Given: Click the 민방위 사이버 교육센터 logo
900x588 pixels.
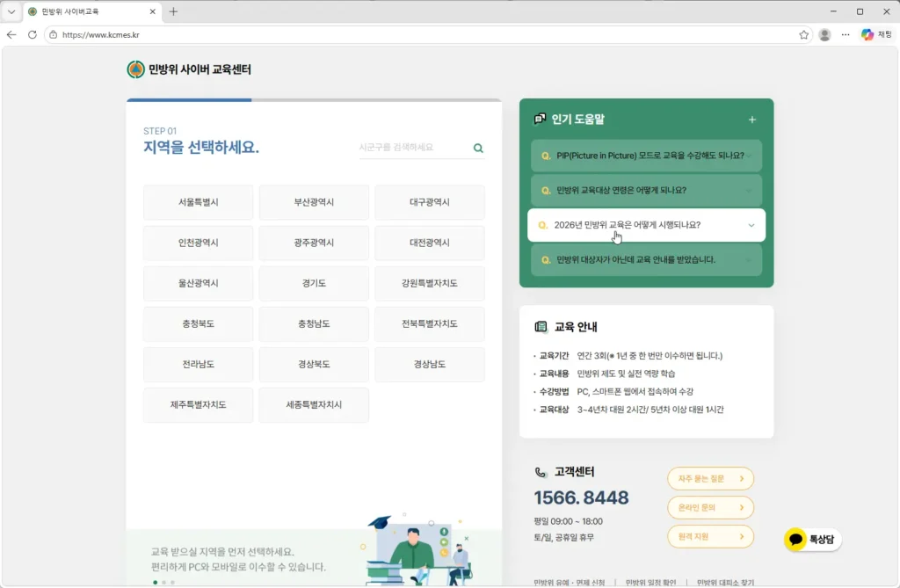Looking at the screenshot, I should (x=189, y=69).
